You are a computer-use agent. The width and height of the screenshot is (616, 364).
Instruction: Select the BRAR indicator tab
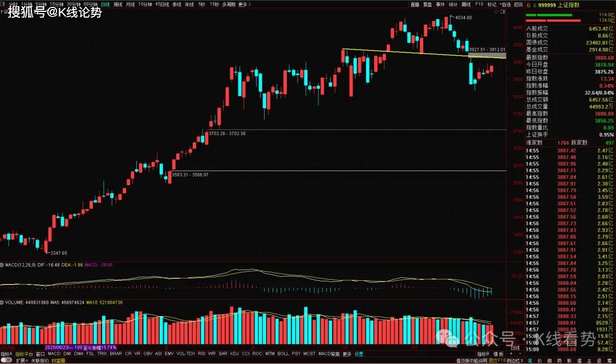[116, 354]
